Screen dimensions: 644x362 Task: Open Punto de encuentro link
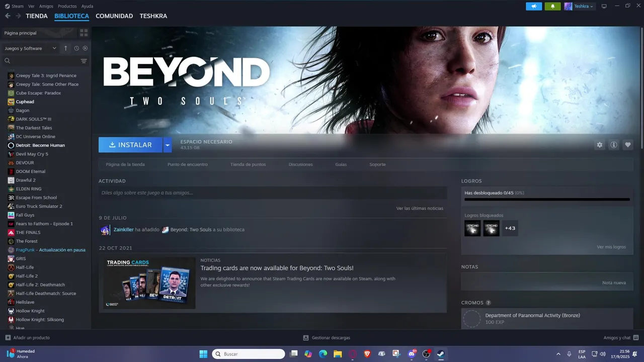click(188, 164)
